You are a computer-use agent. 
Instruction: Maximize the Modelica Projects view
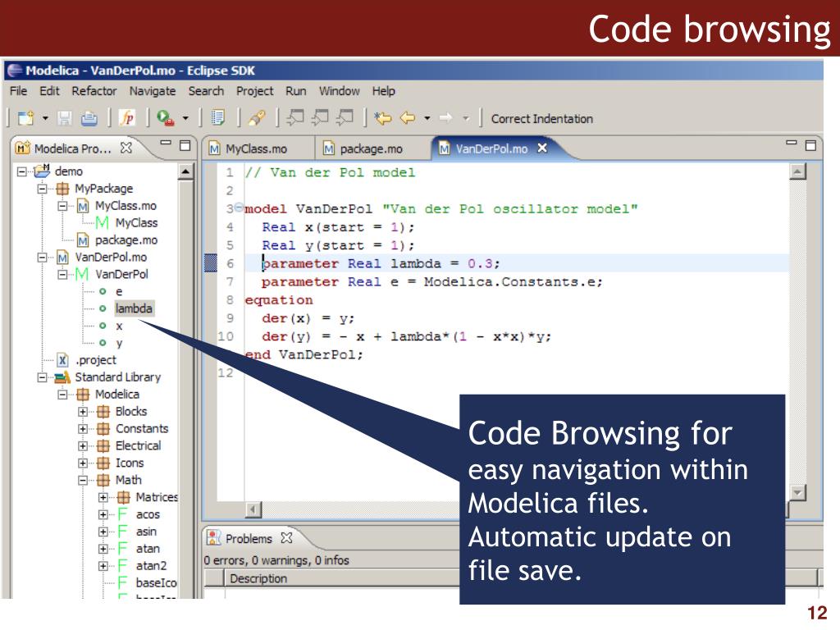coord(185,145)
